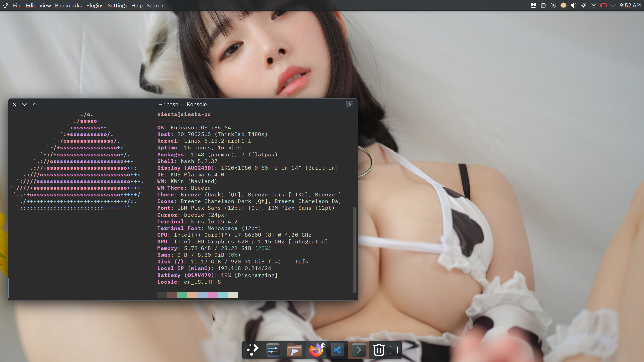The width and height of the screenshot is (644, 362).
Task: Open the Settings menu
Action: click(117, 5)
